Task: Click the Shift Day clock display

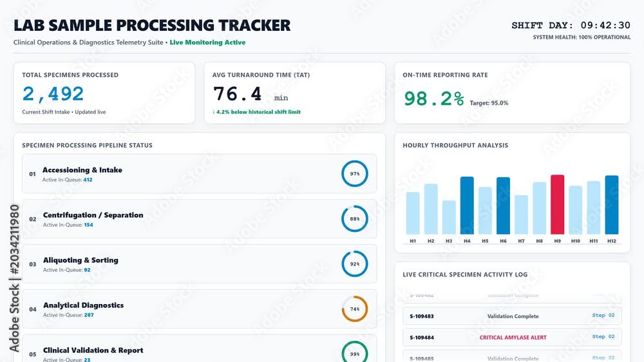Action: pos(571,26)
